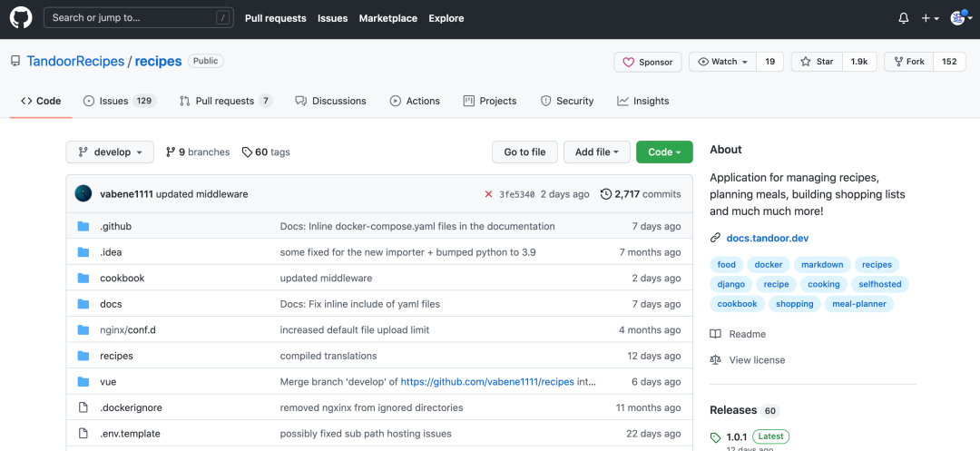This screenshot has width=980, height=451.
Task: Click the .dockerignore file icon
Action: (83, 408)
